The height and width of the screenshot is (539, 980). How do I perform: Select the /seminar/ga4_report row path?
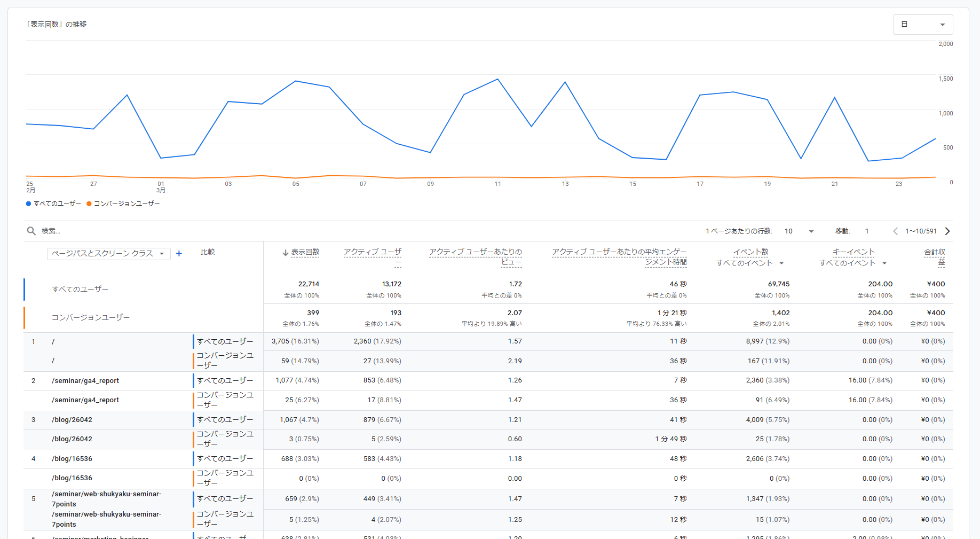pyautogui.click(x=85, y=381)
